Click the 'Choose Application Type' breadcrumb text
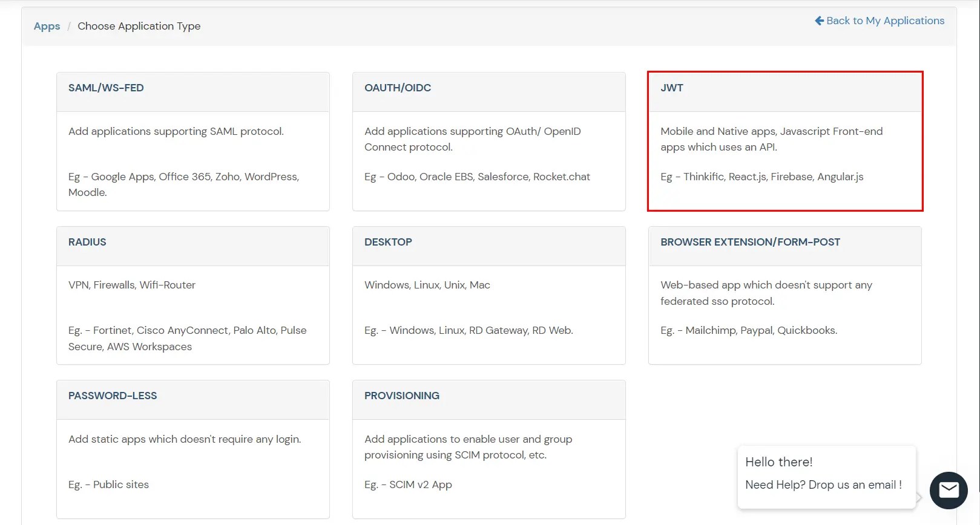This screenshot has height=525, width=980. tap(139, 26)
